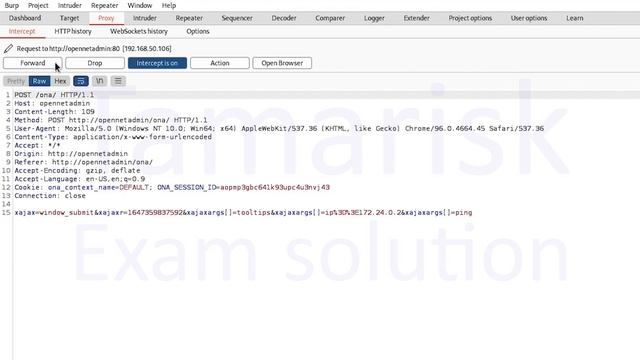
Task: Open the Intruder menu in menu bar
Action: click(x=69, y=5)
